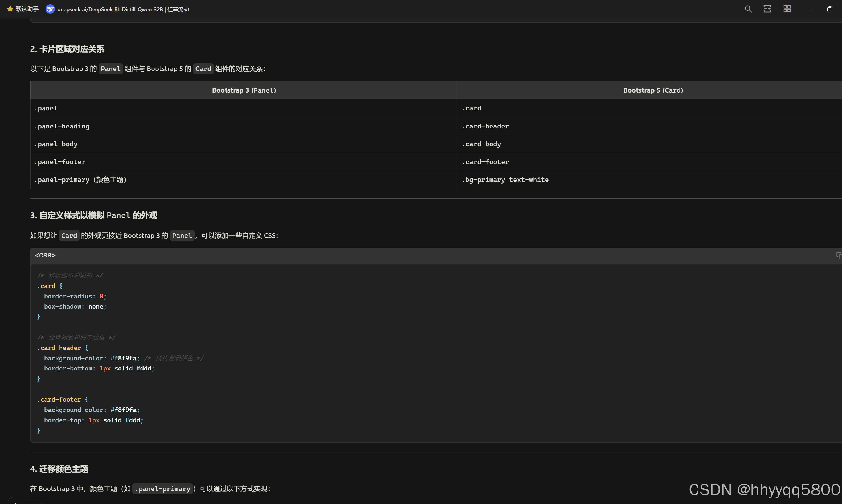Click the .bg-primary text-white cell
The height and width of the screenshot is (504, 842).
(505, 180)
